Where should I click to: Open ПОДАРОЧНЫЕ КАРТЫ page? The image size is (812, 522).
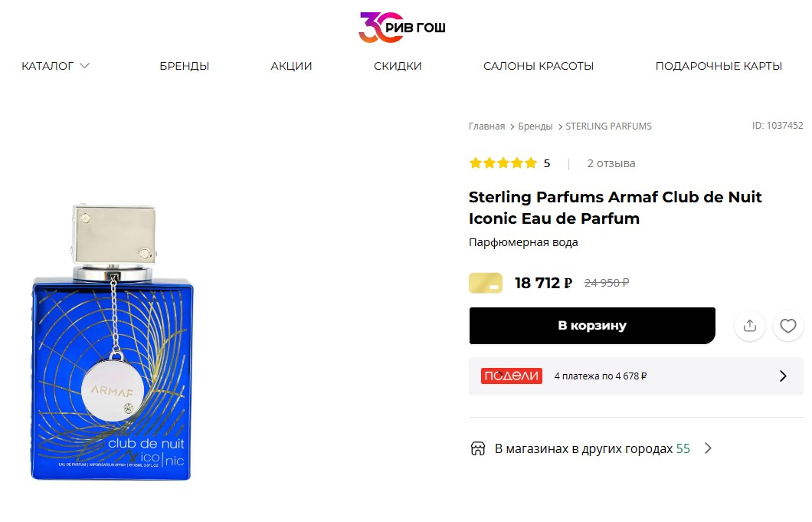[719, 66]
